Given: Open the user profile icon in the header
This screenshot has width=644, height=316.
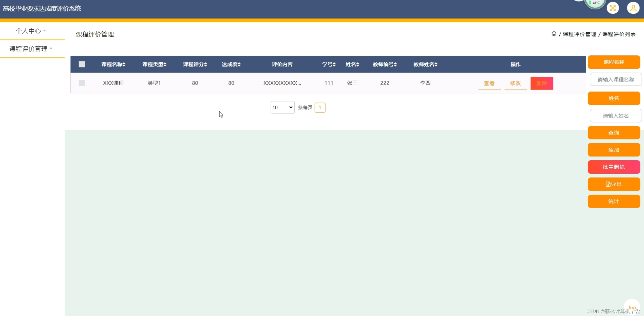Looking at the screenshot, I should pos(633,8).
